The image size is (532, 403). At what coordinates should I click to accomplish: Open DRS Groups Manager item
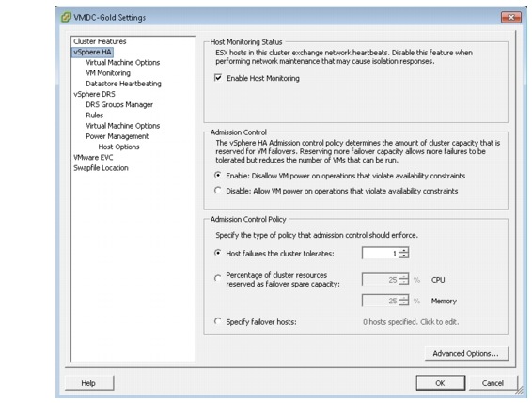coord(119,104)
